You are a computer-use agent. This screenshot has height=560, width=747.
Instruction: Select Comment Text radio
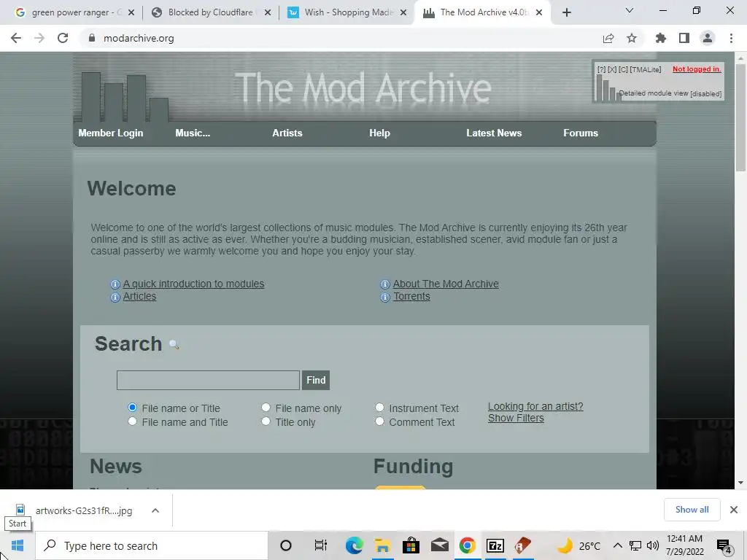(x=379, y=421)
